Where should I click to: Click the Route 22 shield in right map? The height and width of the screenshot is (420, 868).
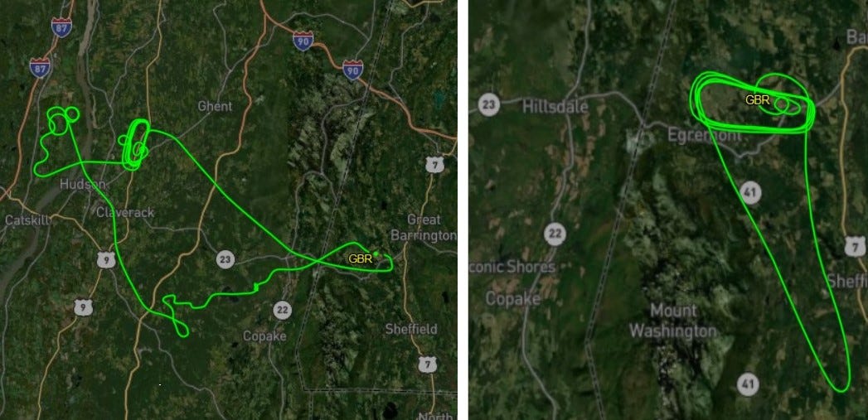[x=555, y=234]
